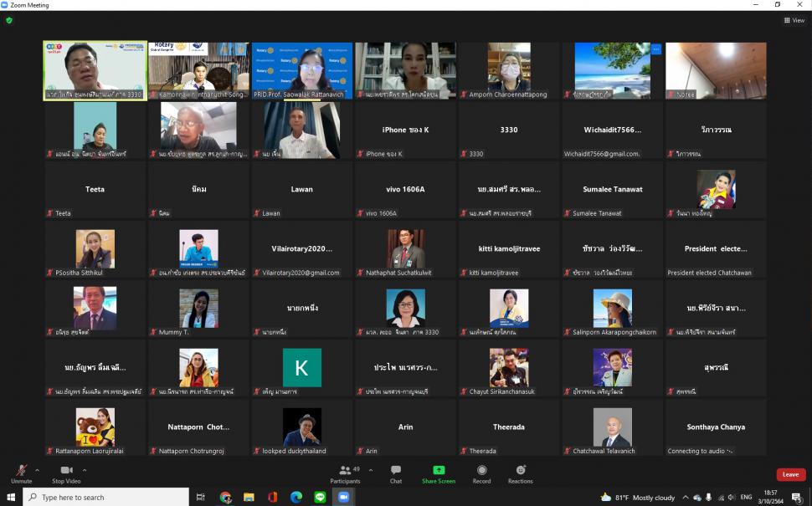Open the Chat panel
This screenshot has height=506, width=812.
396,473
